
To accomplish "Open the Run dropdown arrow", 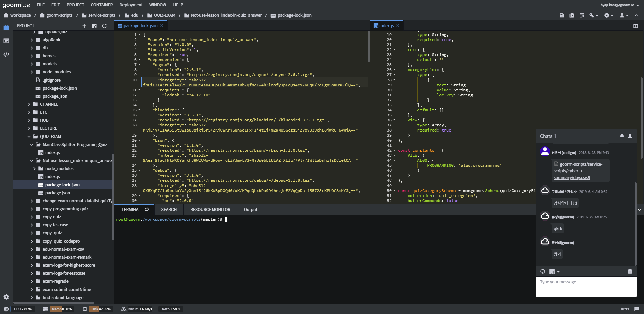I will point(612,16).
